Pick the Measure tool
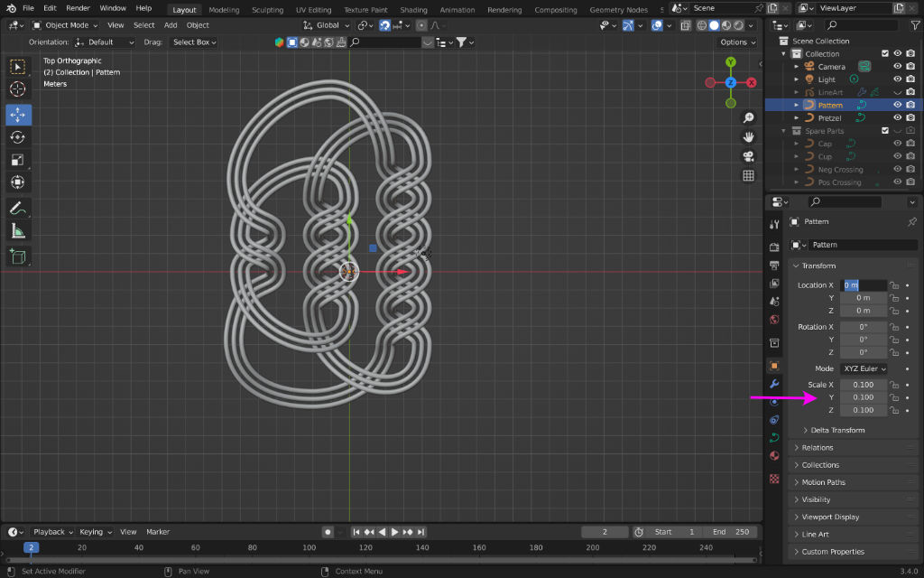 (17, 231)
